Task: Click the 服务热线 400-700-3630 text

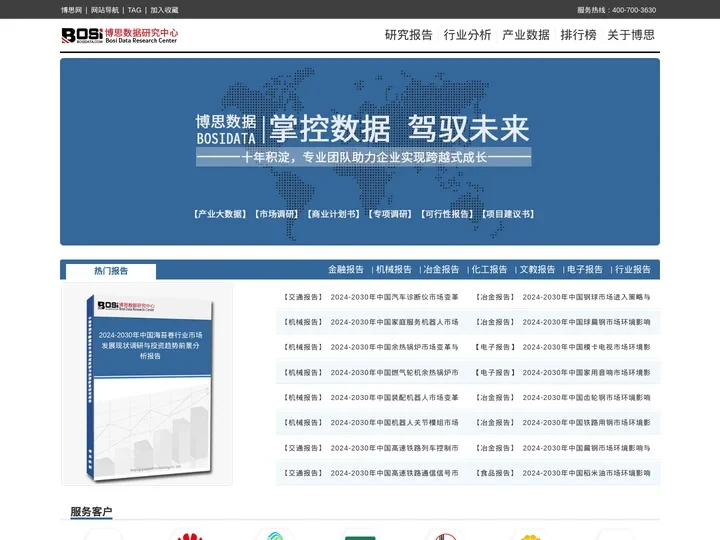Action: tap(616, 10)
